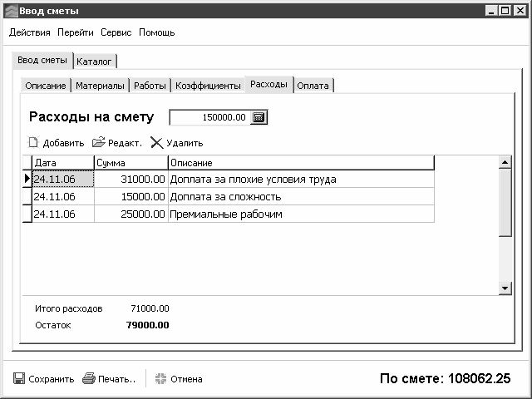Image resolution: width=532 pixels, height=399 pixels.
Task: Click the new document icon beside Добавить
Action: (33, 142)
